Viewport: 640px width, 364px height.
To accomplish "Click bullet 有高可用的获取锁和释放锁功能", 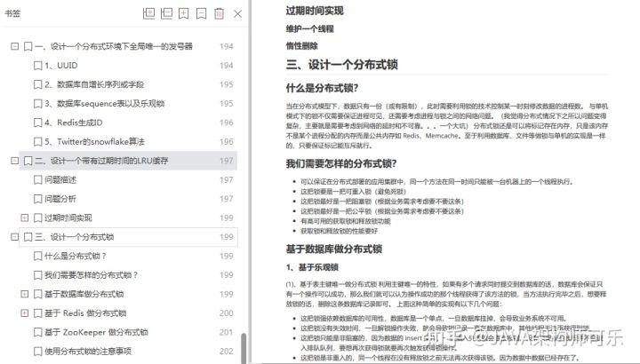I will coord(346,221).
